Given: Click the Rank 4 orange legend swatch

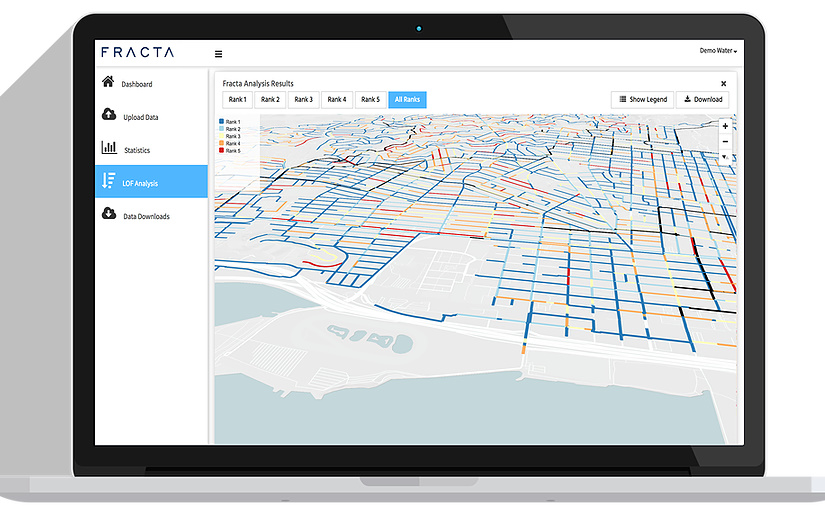Looking at the screenshot, I should (222, 143).
